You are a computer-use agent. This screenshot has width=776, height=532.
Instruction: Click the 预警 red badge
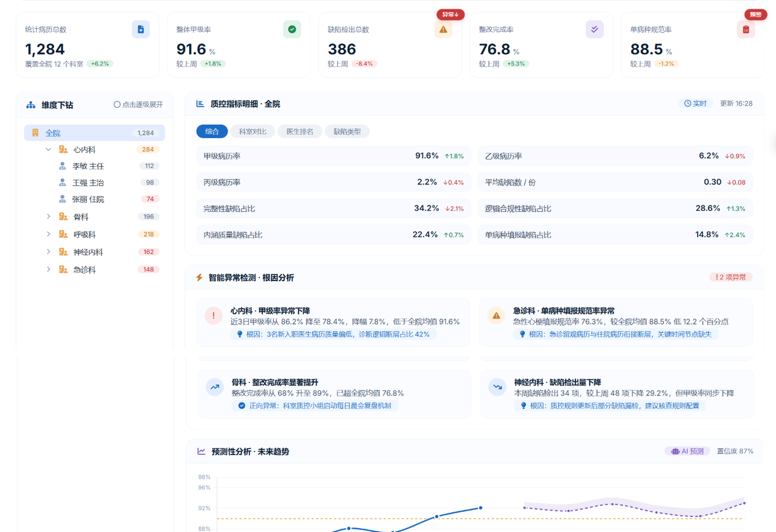(x=755, y=14)
